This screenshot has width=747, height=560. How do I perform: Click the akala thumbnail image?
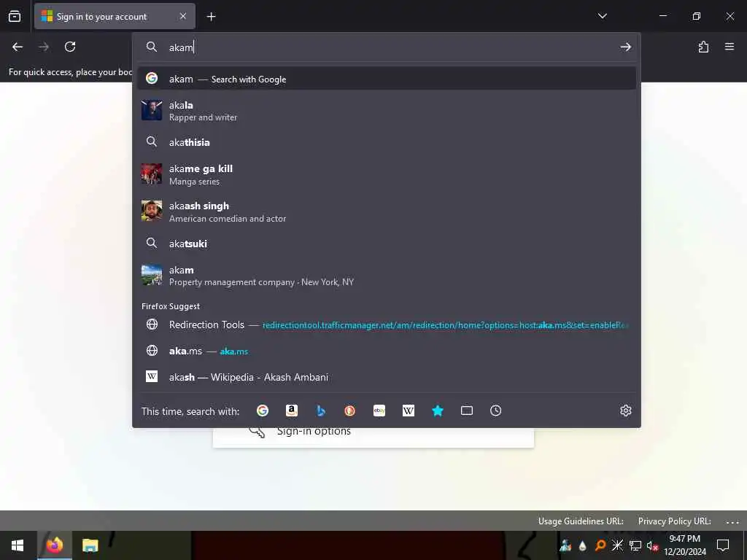[152, 110]
